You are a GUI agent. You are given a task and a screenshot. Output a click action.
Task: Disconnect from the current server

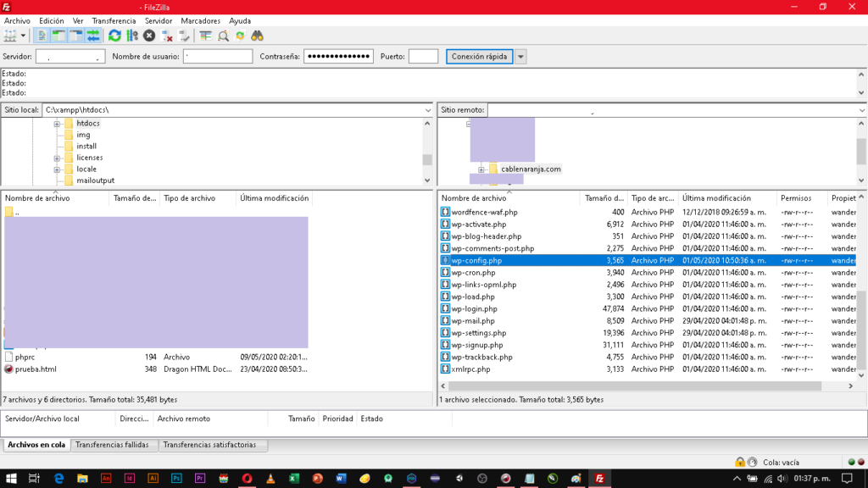(x=167, y=36)
